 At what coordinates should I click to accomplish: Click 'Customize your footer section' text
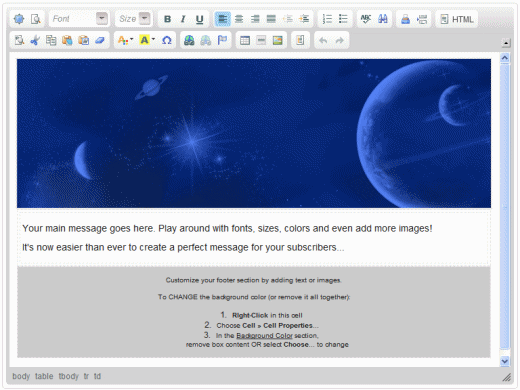tap(253, 280)
